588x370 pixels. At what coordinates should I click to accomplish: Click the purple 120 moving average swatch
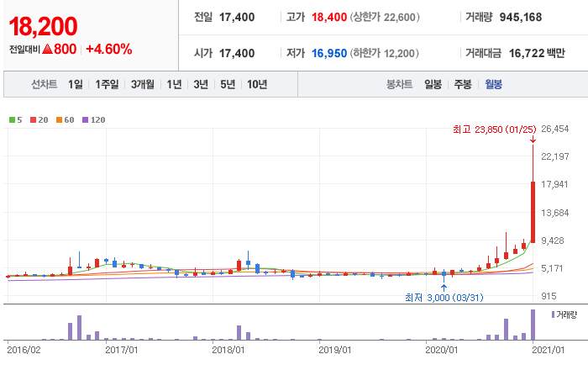(x=85, y=120)
